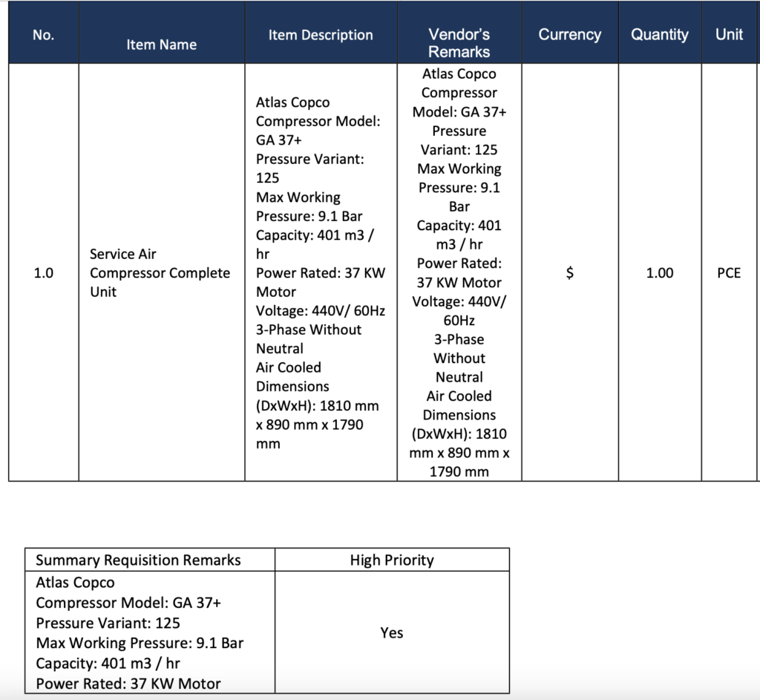This screenshot has width=760, height=700.
Task: Click the "Yes" value under High Priority
Action: coord(391,633)
